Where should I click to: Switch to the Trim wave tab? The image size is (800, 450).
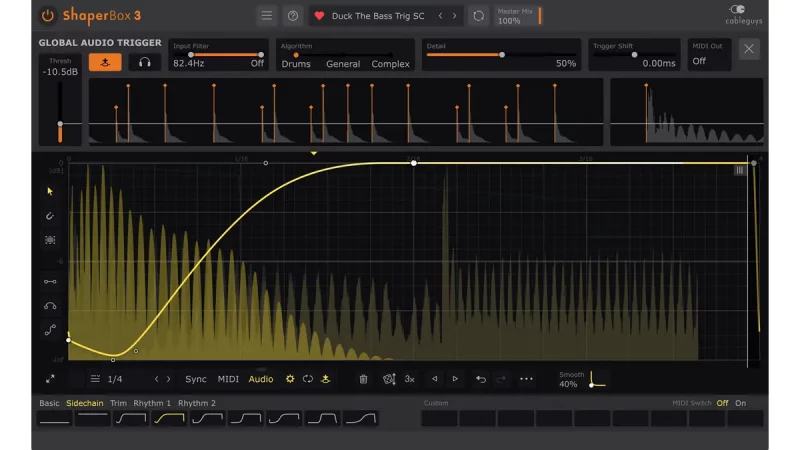118,403
